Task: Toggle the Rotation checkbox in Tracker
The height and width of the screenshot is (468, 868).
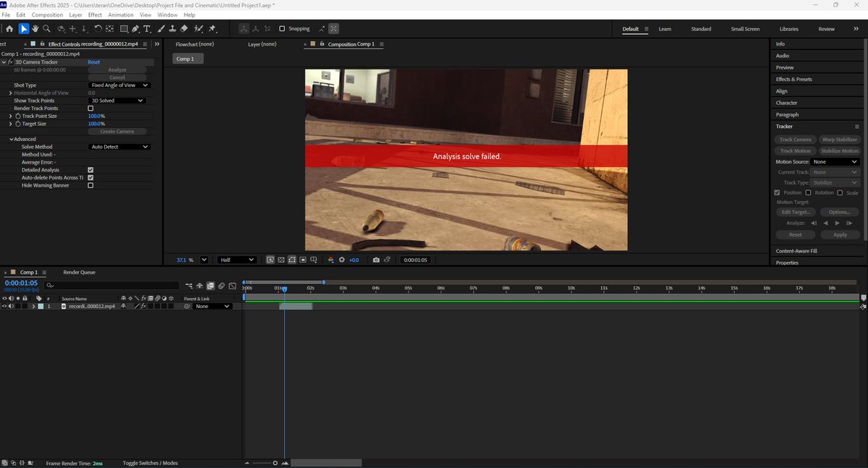Action: 808,192
